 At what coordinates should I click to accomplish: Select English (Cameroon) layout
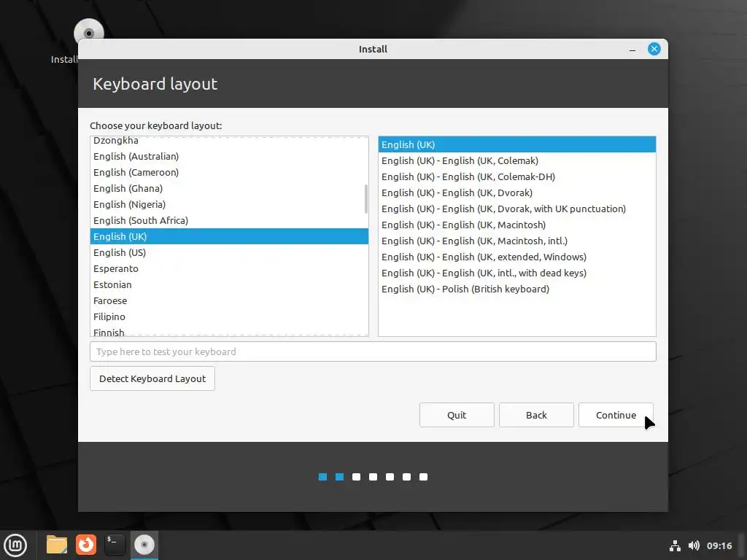pyautogui.click(x=229, y=172)
